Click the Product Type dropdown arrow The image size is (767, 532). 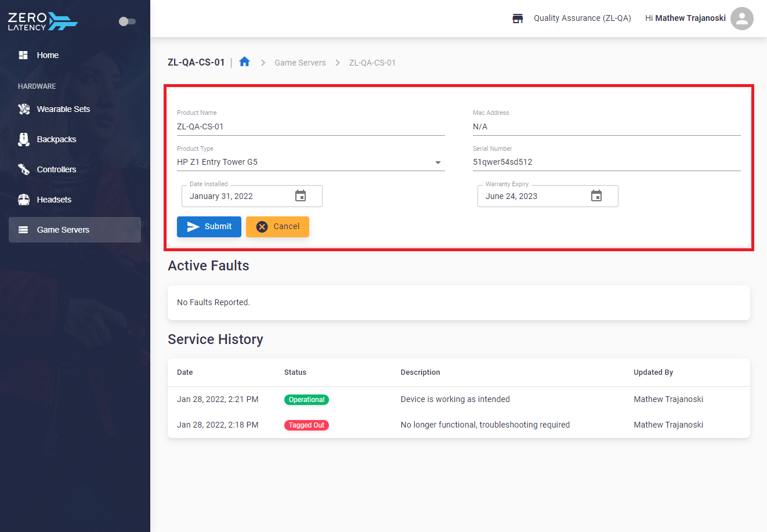438,162
